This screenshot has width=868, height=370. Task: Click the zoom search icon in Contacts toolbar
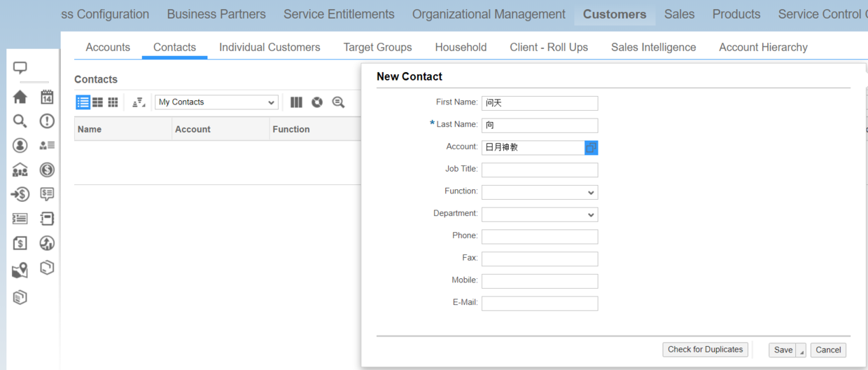338,102
